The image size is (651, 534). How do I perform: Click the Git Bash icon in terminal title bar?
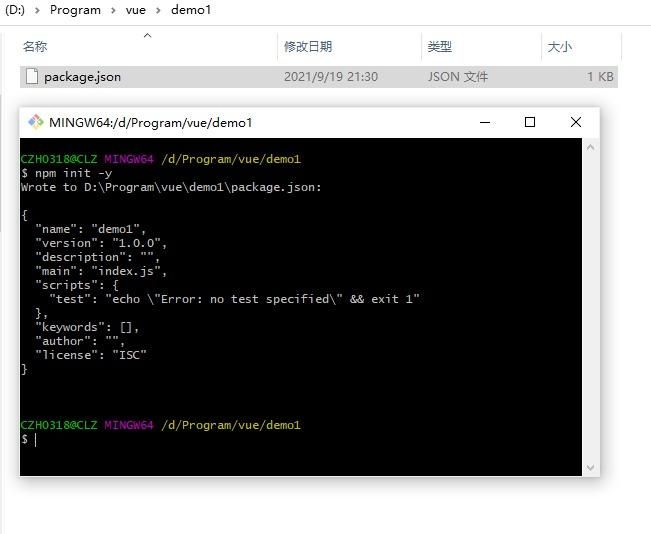(36, 122)
